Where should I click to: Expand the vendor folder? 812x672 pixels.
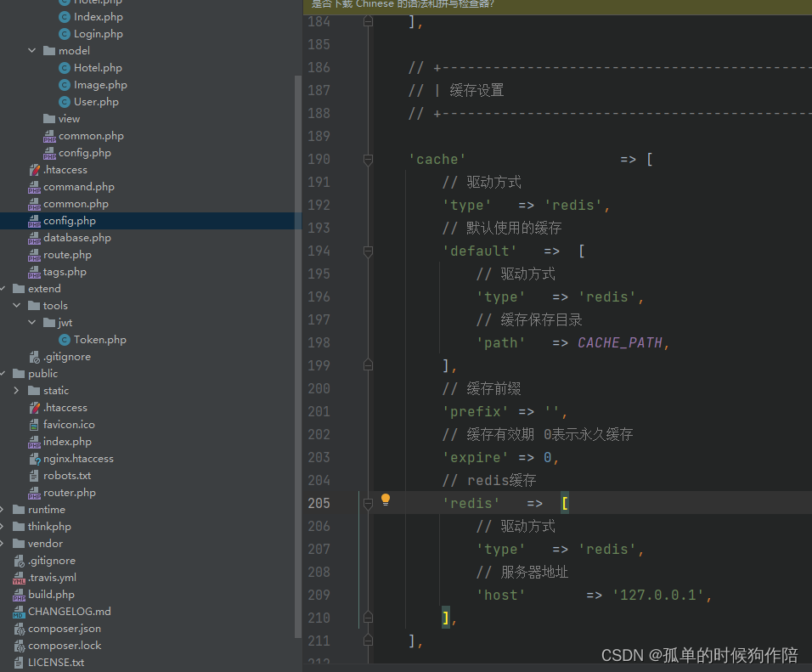4,543
